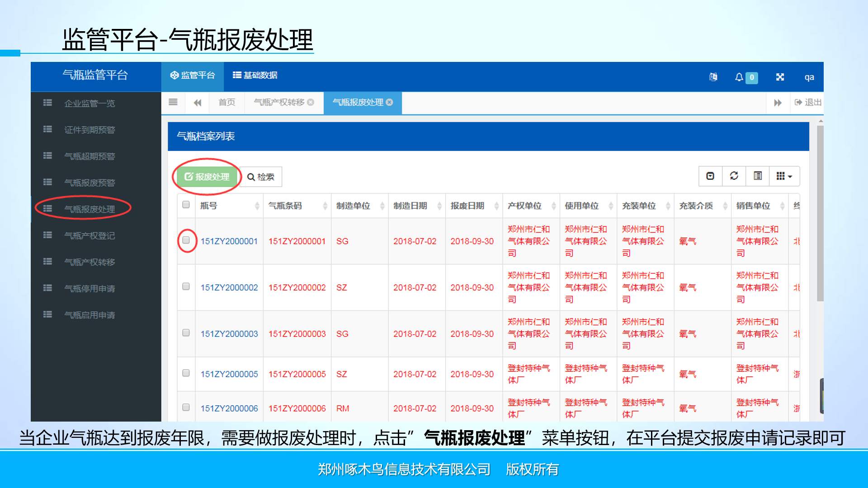Sort by 产权单位 column arrows
Screen dimensions: 868x488
coord(554,206)
